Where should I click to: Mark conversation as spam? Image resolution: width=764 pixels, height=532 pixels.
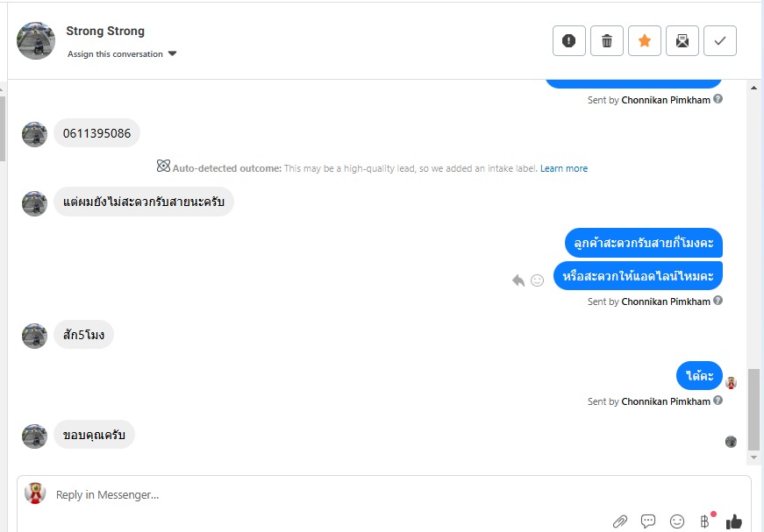(x=569, y=41)
